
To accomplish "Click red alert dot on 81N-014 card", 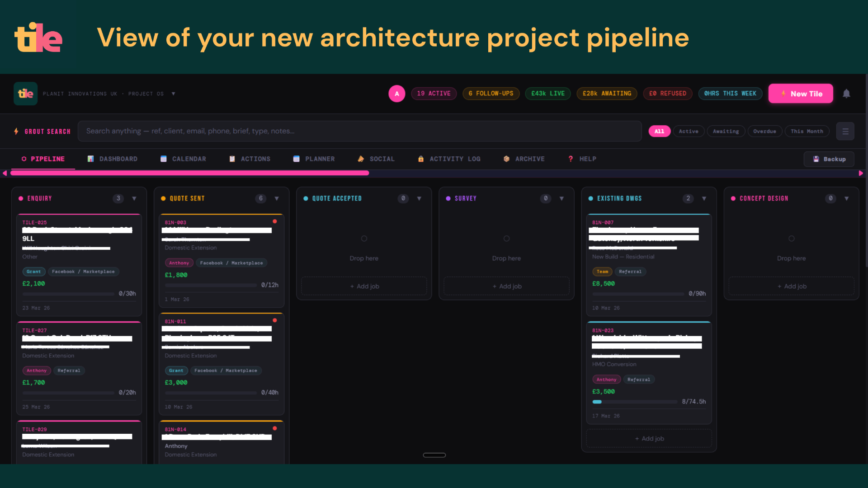I will 274,428.
